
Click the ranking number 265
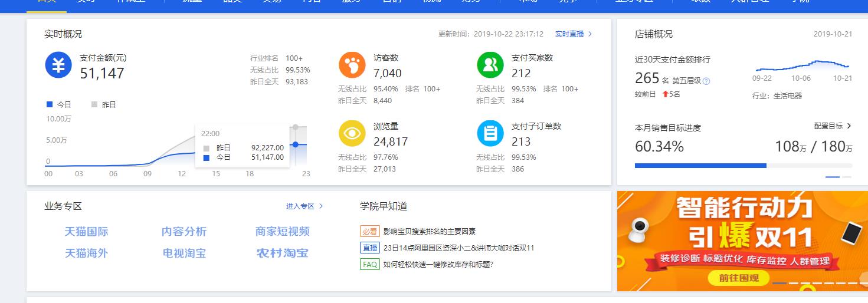pos(647,78)
